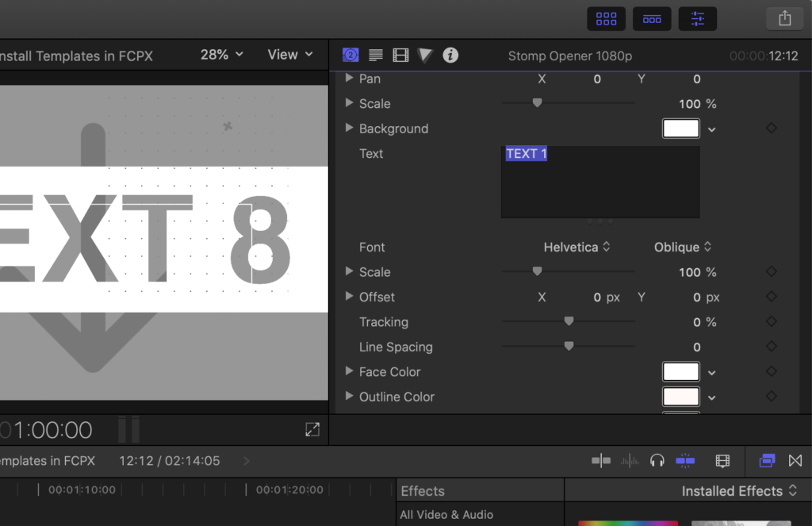Expand the Face Color disclosure triangle

350,371
